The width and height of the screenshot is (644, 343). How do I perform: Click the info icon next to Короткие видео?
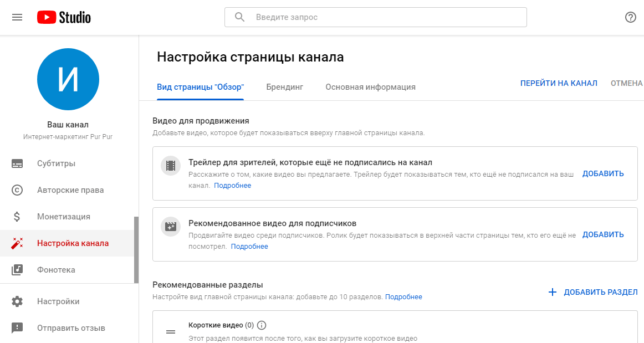pos(260,326)
